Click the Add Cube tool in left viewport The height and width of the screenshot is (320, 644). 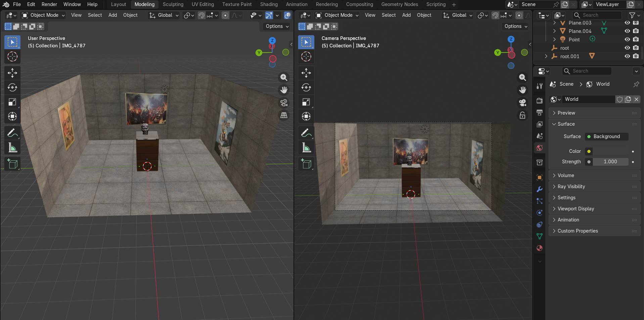(x=12, y=164)
